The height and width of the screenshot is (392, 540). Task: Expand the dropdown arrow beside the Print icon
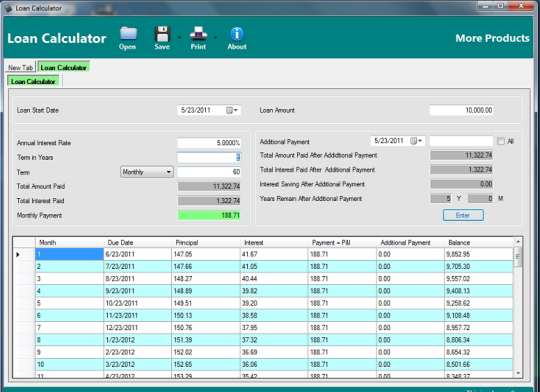(216, 37)
